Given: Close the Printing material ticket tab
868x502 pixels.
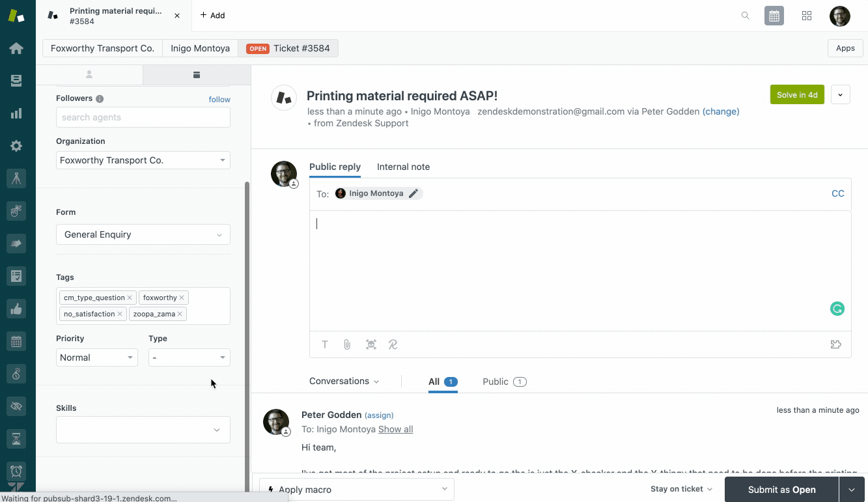Looking at the screenshot, I should tap(177, 16).
